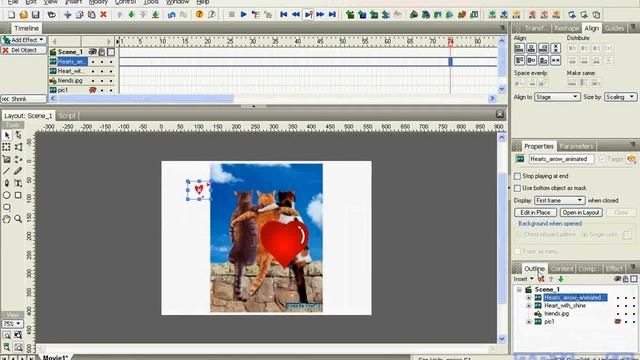
Task: Select the Line tool
Action: [7, 171]
